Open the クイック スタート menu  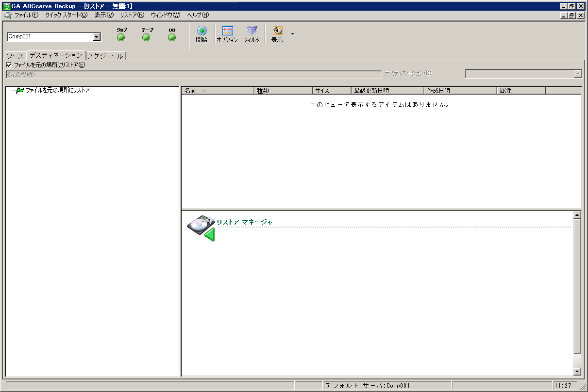tap(67, 15)
